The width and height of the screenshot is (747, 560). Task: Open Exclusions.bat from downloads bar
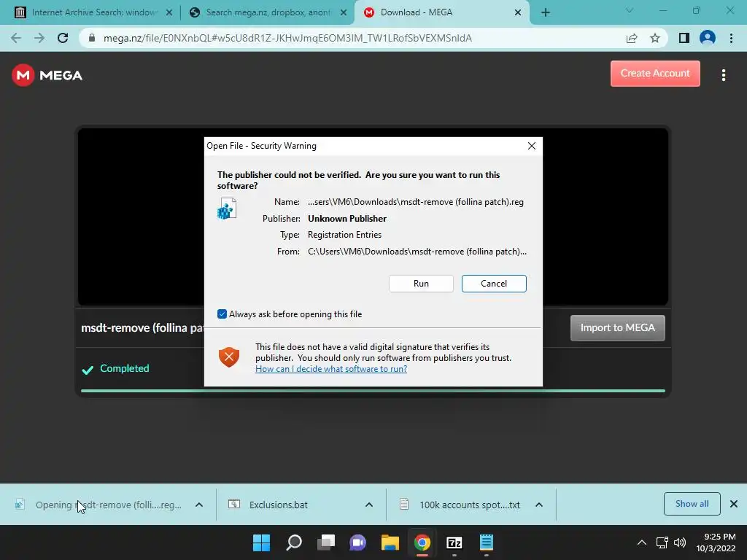coord(278,505)
